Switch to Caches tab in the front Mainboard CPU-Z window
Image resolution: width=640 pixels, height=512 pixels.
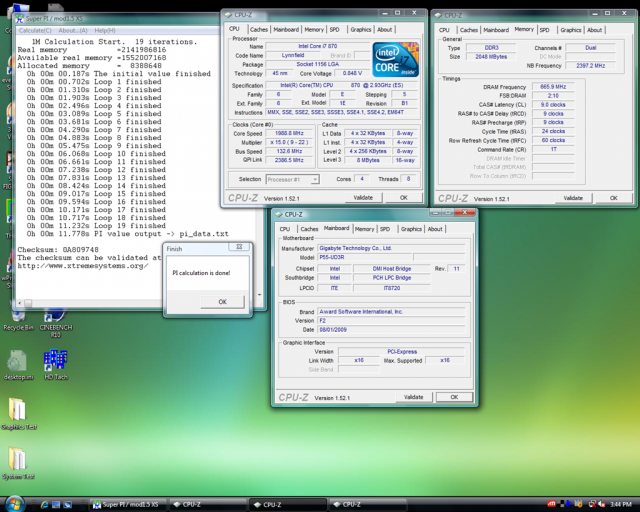(309, 229)
